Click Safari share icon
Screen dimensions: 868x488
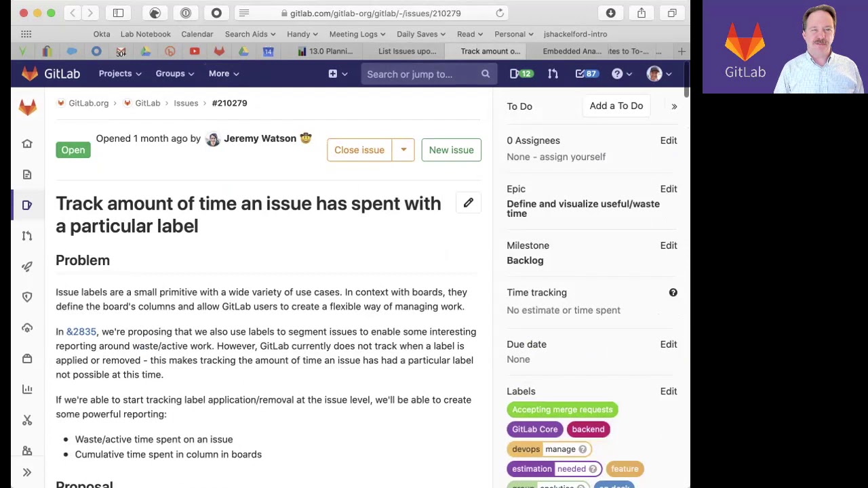pos(642,13)
